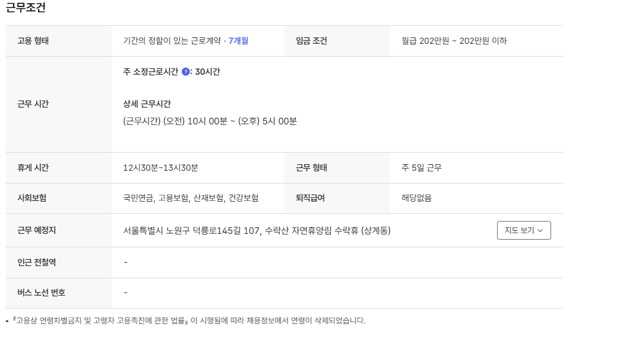Click the 임금 조건 header cell
624x364 pixels.
point(311,41)
